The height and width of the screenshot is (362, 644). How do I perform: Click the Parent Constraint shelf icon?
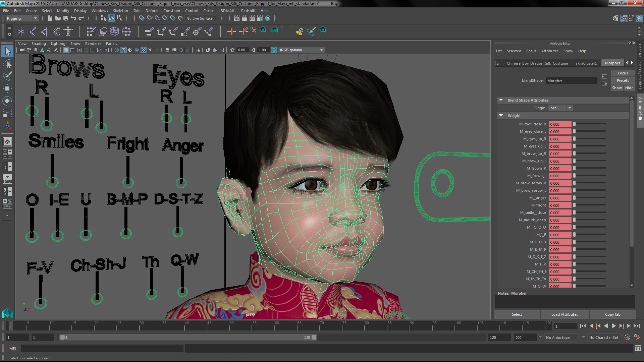click(x=149, y=32)
